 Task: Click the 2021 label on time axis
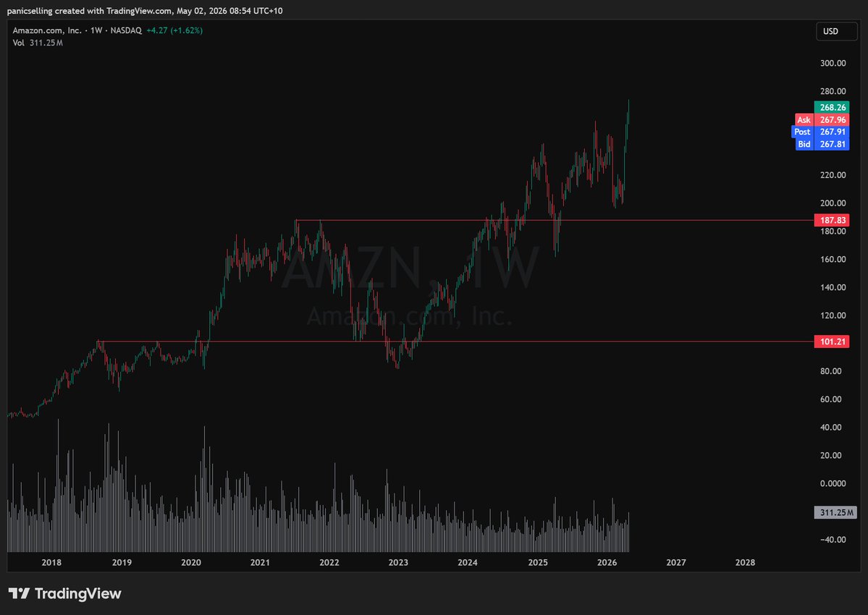pyautogui.click(x=260, y=562)
